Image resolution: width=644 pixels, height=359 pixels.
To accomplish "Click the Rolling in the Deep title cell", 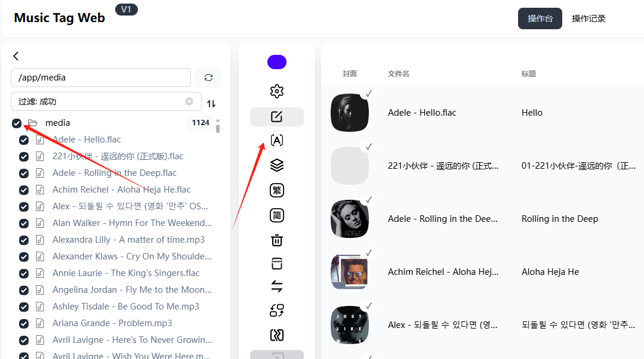I will (560, 219).
